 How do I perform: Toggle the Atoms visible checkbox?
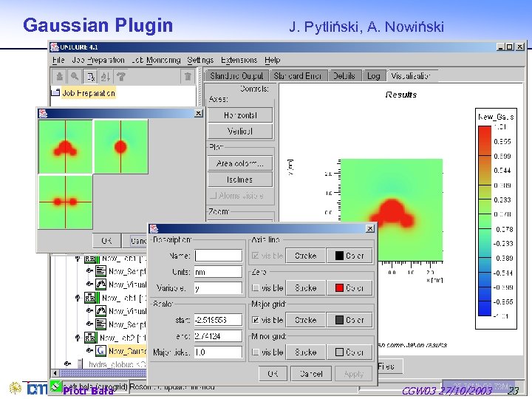click(213, 196)
